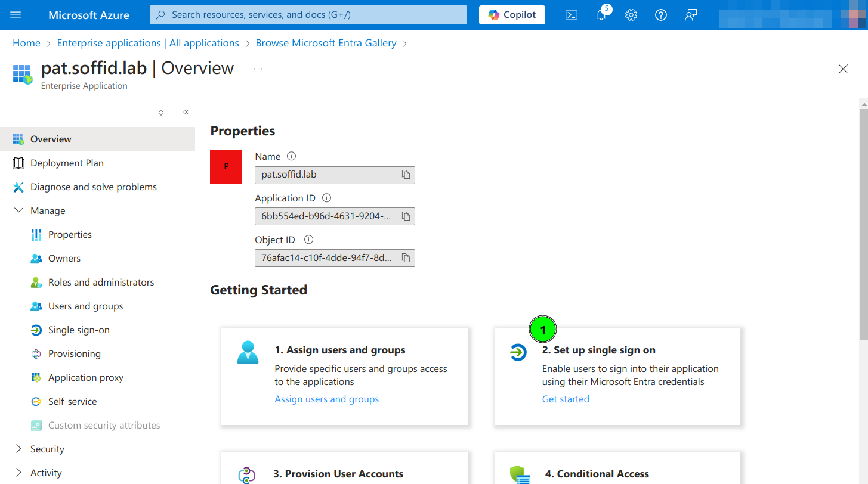Click the Microsoft Azure logo text

pyautogui.click(x=89, y=15)
